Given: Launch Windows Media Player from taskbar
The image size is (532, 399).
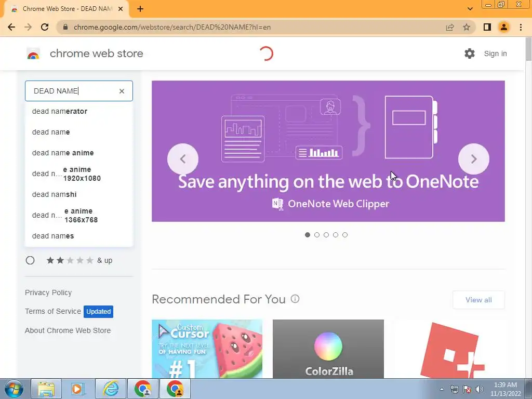Looking at the screenshot, I should pos(78,389).
